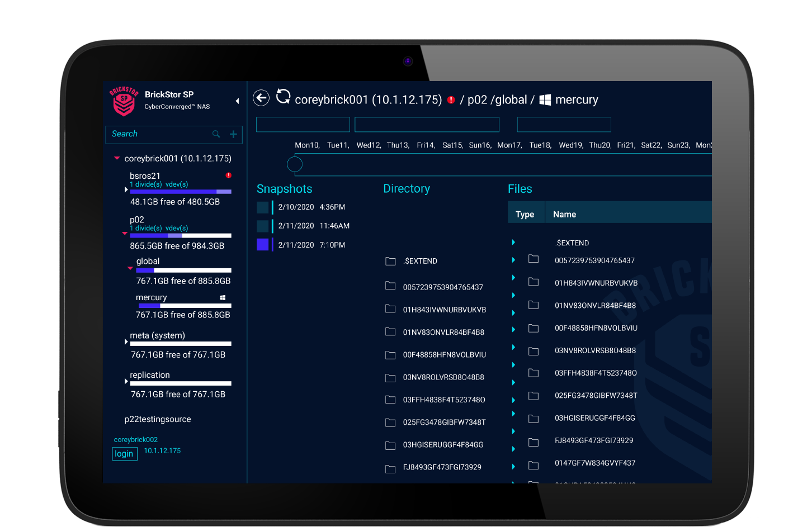Collapse the coreybrick001 (10.1.12.175) tree node

click(117, 158)
